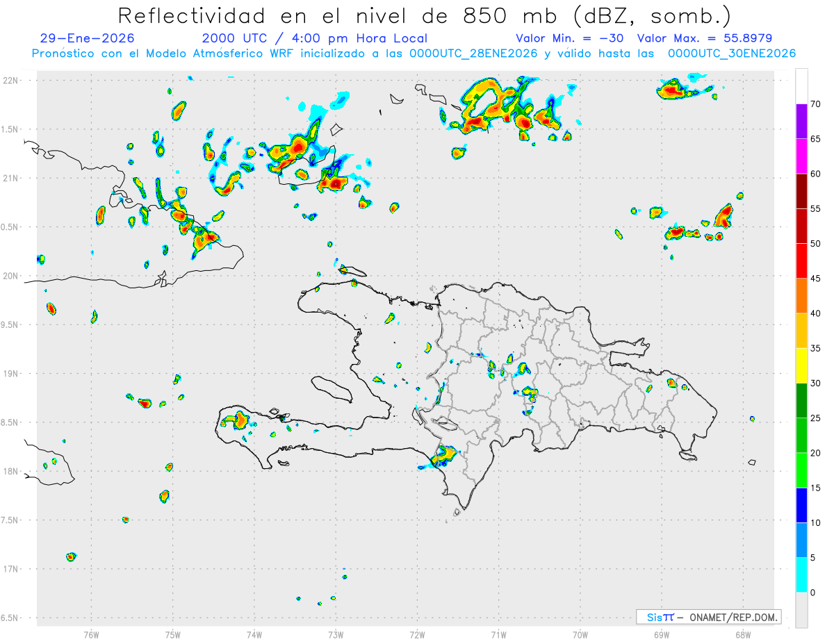
Task: Click the purple 65–70 dBZ legend swatch
Action: (801, 122)
